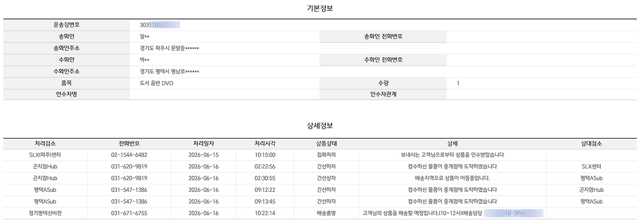The width and height of the screenshot is (644, 222).
Task: Click the 운송장번호 tracking number value
Action: point(159,25)
